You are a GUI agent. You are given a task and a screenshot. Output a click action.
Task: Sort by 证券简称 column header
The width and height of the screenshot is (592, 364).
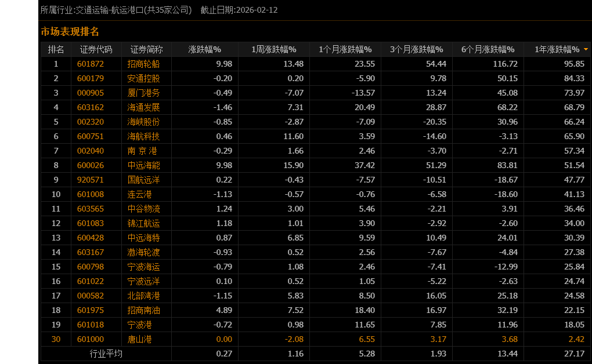[x=146, y=49]
